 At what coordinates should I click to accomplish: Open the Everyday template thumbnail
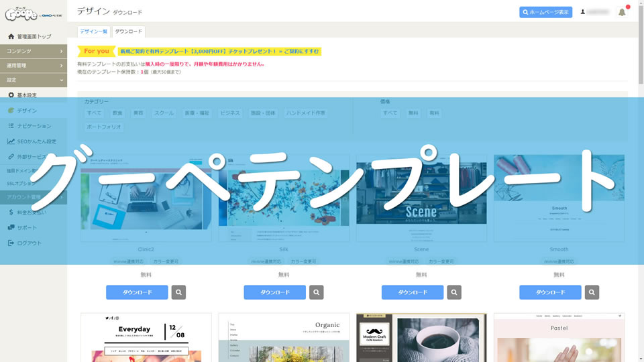tap(146, 337)
